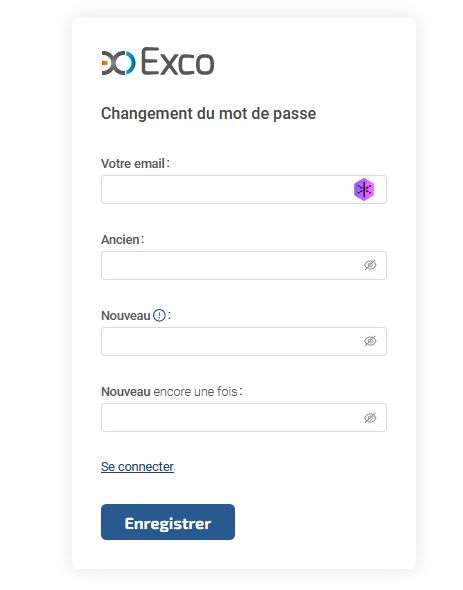This screenshot has width=463, height=590.
Task: Click the Changement du mot de passe heading
Action: 209,114
